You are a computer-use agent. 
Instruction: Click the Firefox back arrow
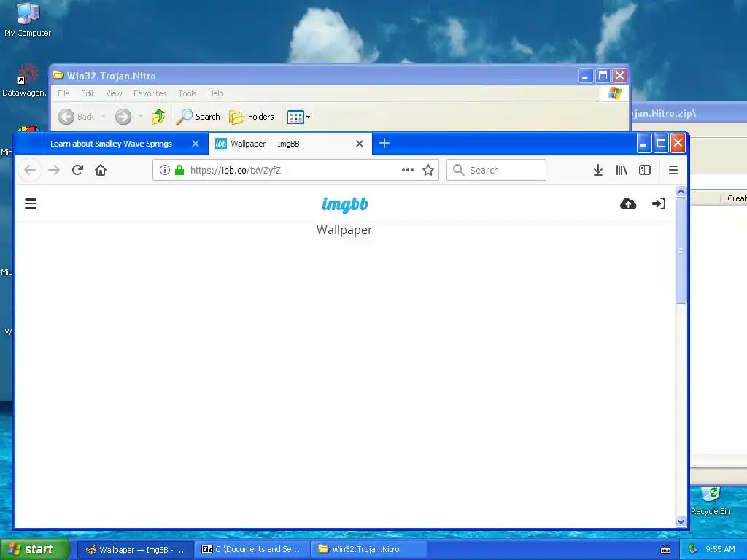[30, 170]
